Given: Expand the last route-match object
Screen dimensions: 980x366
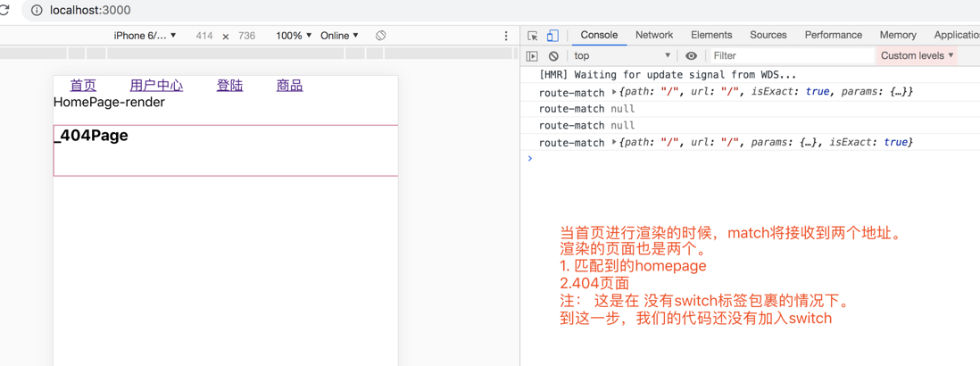Looking at the screenshot, I should pyautogui.click(x=614, y=143).
